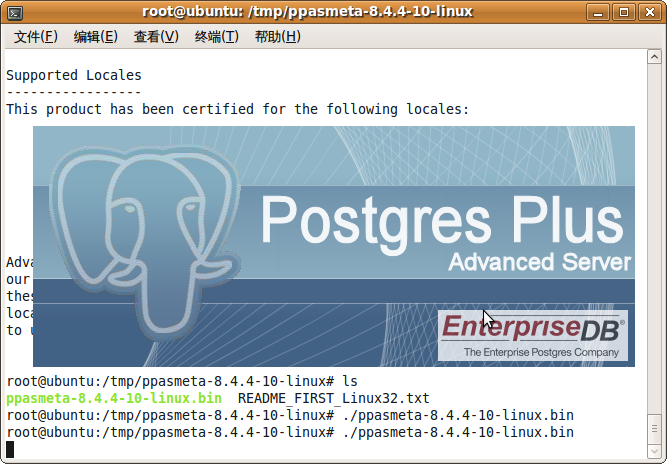Viewport: 667px width, 464px height.
Task: Click the Postgres Plus splash image
Action: pos(334,246)
